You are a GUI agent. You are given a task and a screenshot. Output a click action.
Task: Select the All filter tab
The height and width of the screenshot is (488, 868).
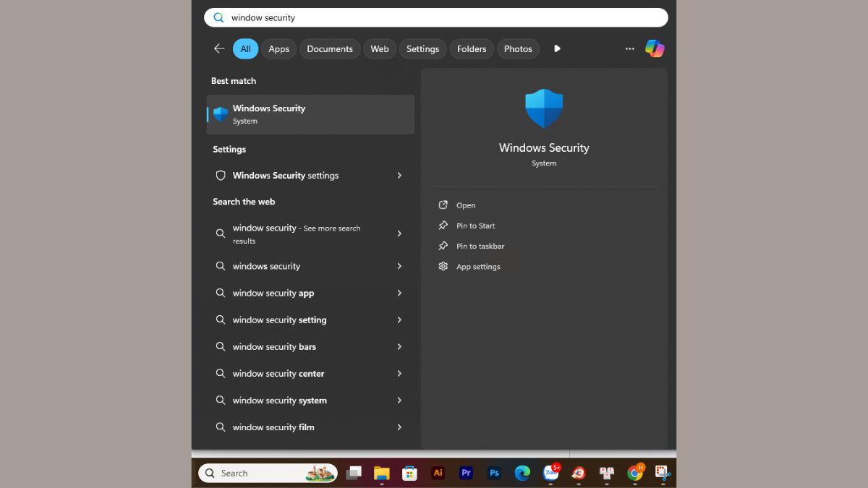pyautogui.click(x=245, y=48)
